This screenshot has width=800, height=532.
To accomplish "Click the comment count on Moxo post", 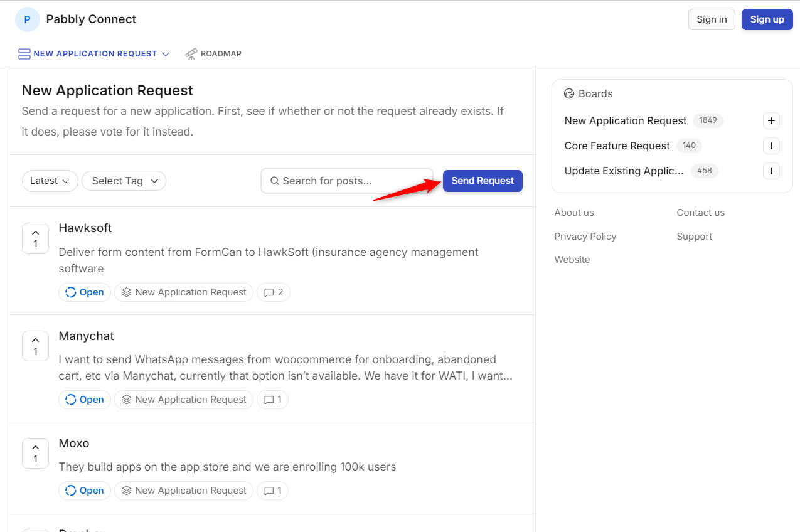I will [x=273, y=491].
